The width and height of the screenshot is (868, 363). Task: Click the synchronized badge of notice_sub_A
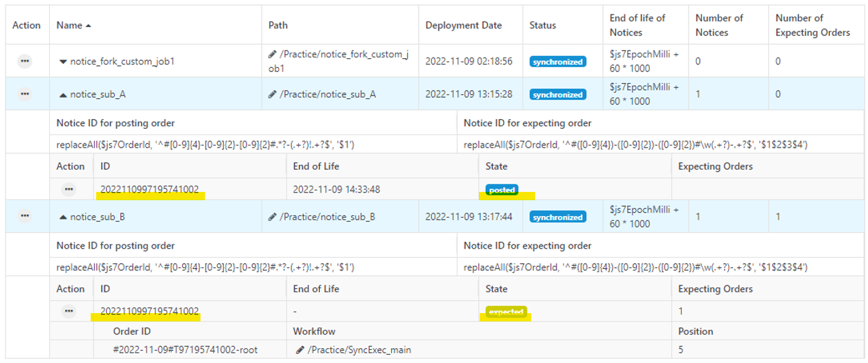click(557, 94)
